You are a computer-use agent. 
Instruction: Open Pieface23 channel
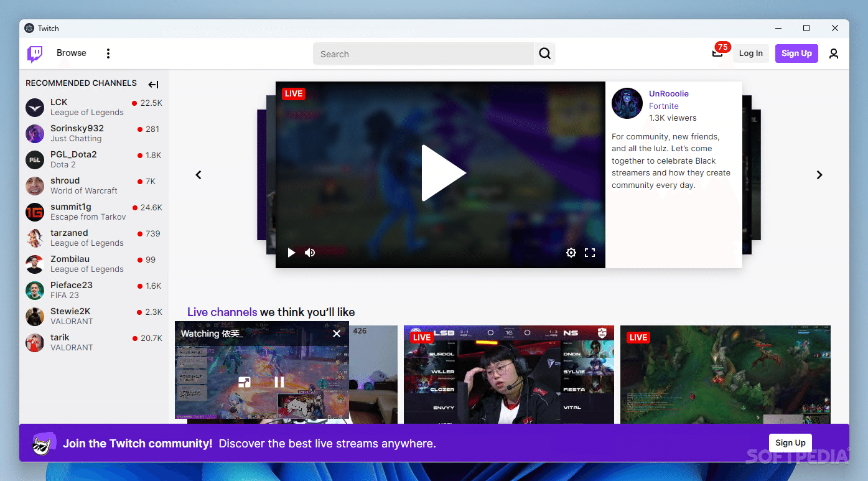[93, 290]
